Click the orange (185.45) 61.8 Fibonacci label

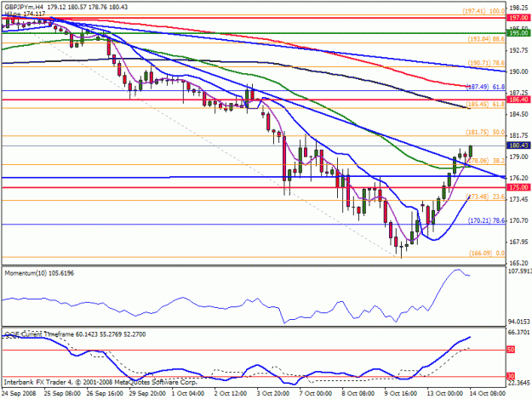[485, 105]
